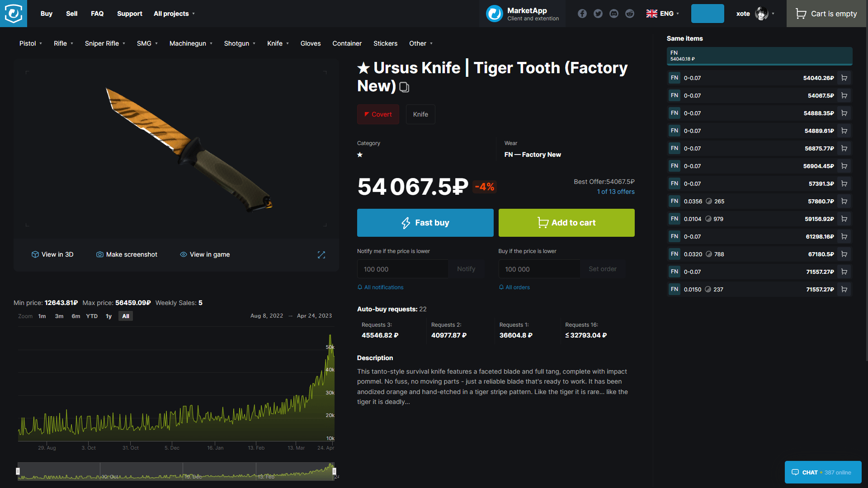The image size is (868, 488).
Task: Switch chart zoom to YTD
Action: pyautogui.click(x=92, y=316)
